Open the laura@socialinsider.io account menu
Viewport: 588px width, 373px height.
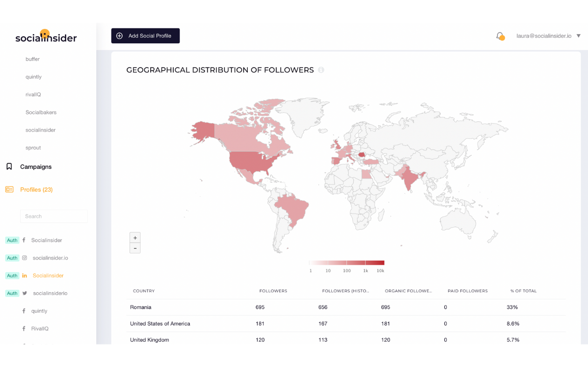point(548,36)
